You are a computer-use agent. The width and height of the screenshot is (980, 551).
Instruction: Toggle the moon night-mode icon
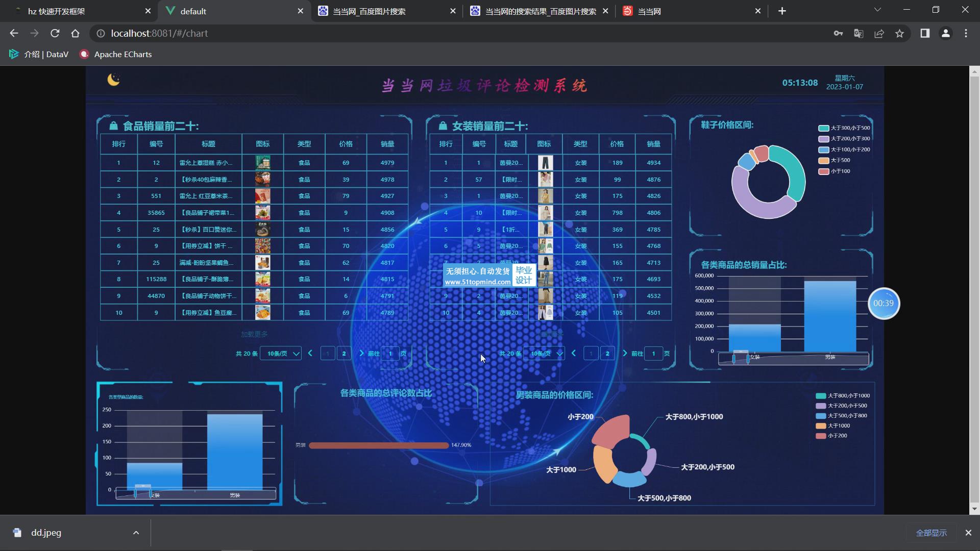pos(113,80)
